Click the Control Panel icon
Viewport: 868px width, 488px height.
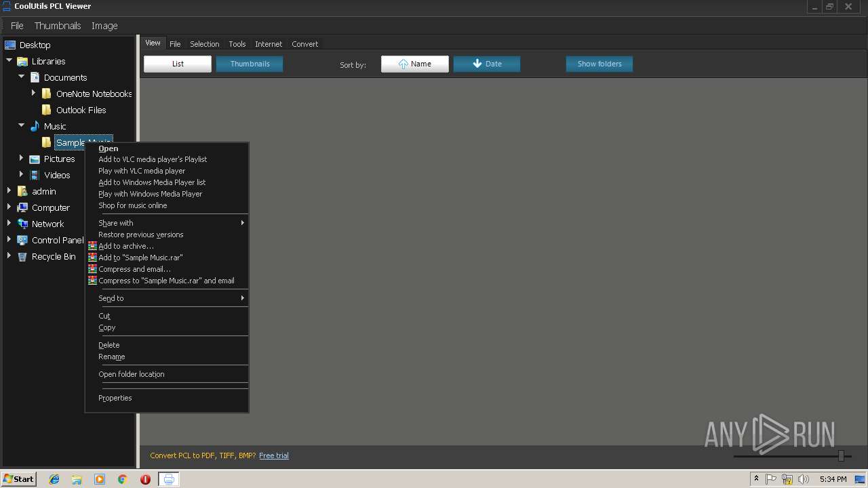pos(22,240)
